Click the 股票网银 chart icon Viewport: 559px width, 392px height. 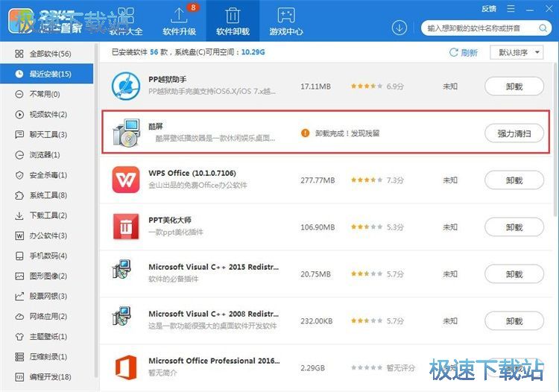click(x=19, y=296)
